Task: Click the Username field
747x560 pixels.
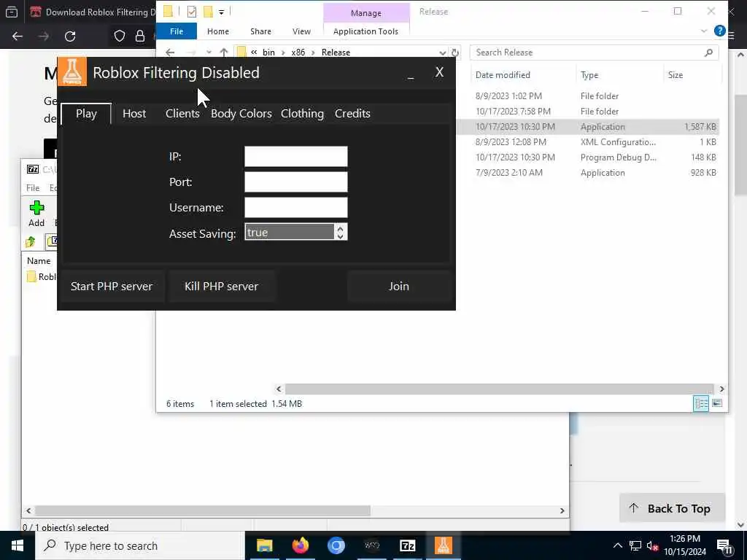Action: (296, 208)
